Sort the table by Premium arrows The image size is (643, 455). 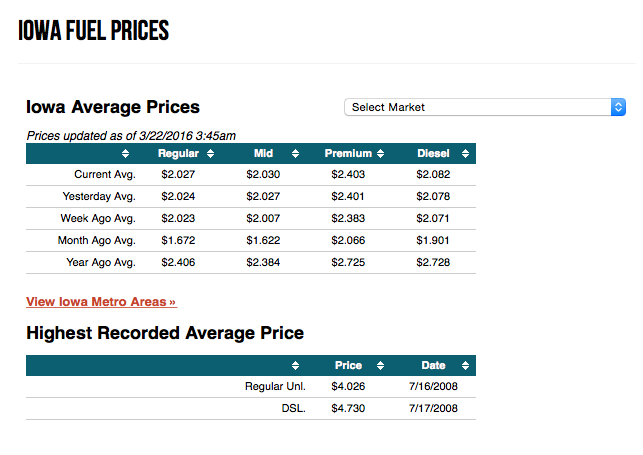point(381,154)
